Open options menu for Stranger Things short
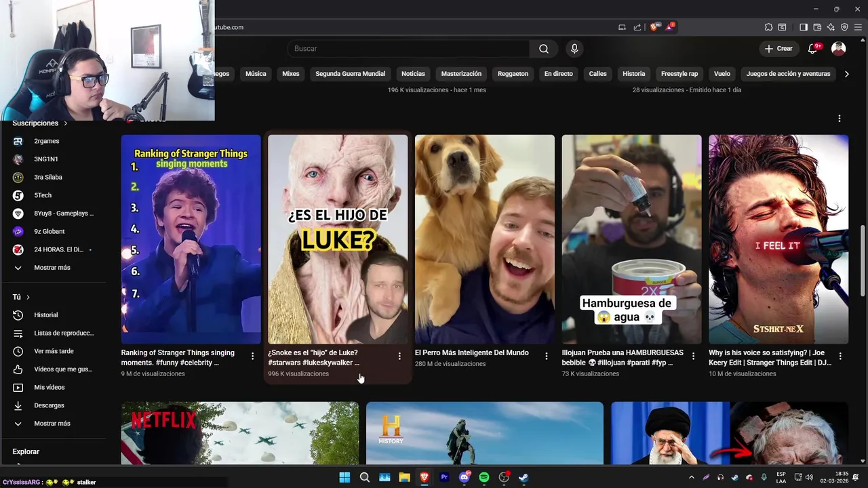Viewport: 868px width, 488px height. pyautogui.click(x=253, y=356)
